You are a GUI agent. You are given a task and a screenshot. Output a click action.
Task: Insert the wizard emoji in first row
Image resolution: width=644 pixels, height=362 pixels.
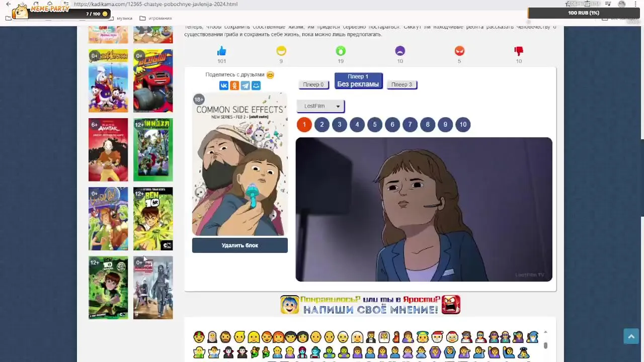click(x=533, y=337)
